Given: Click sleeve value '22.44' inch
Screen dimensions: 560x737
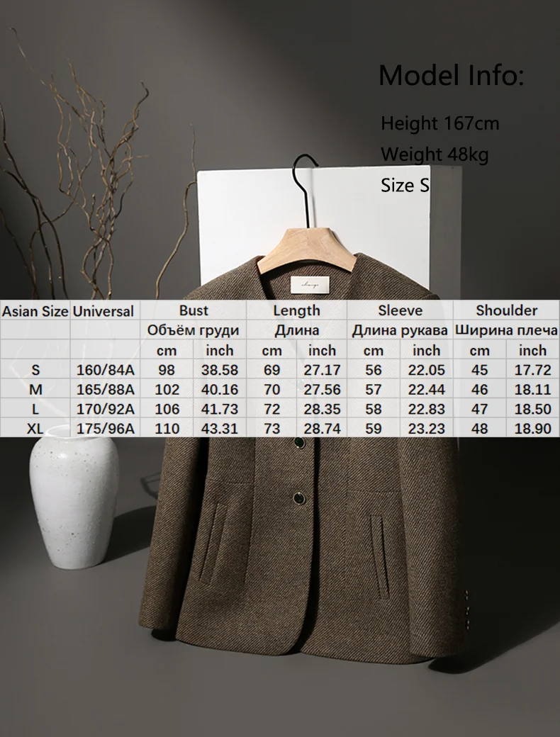Looking at the screenshot, I should [427, 390].
